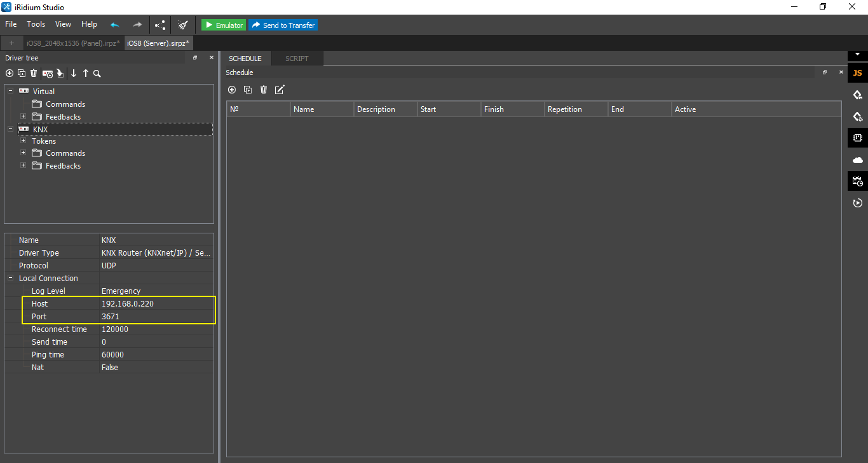
Task: Open the search icon in Driver tree toolbar
Action: coord(97,73)
